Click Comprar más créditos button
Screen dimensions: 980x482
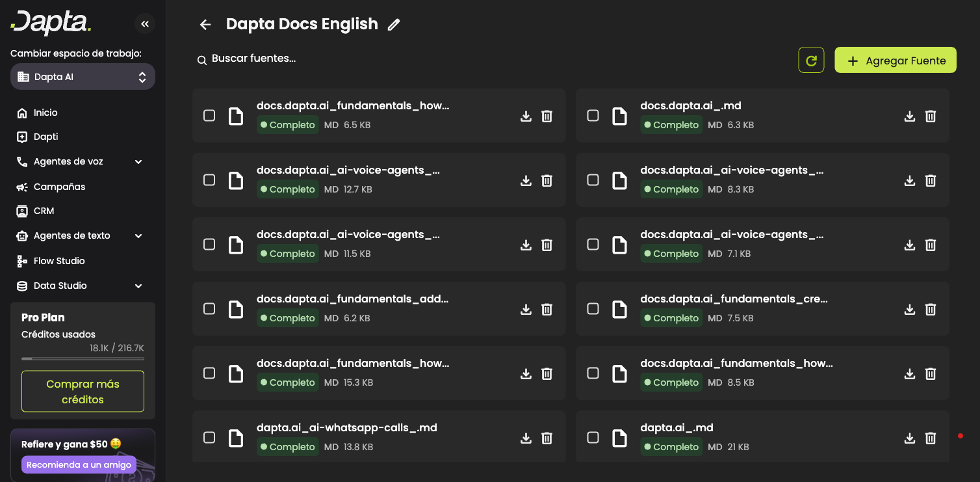83,392
